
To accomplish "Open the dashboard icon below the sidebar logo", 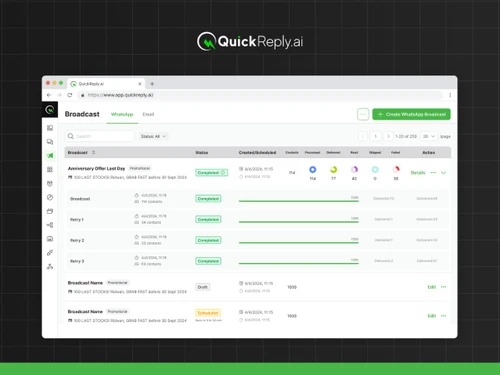I will (50, 128).
